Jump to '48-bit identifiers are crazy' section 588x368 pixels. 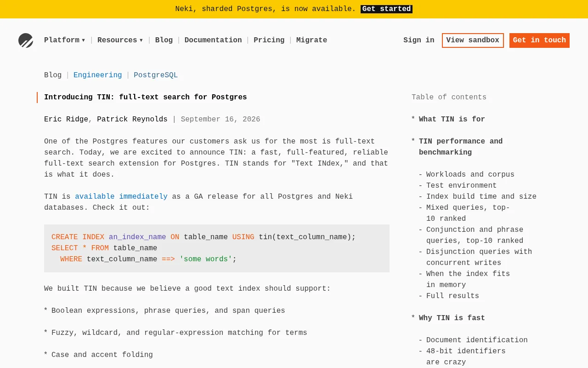466,356
